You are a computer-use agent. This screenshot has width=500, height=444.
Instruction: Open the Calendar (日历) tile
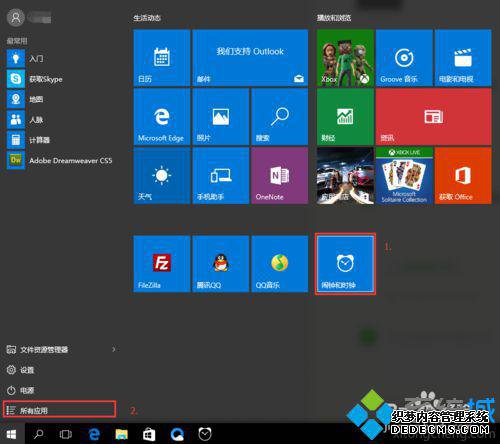(162, 58)
